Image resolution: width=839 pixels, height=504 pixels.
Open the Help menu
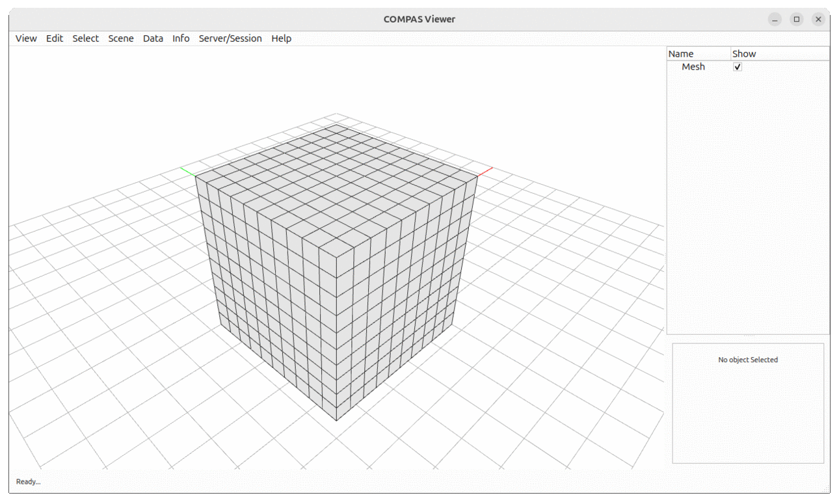(x=281, y=38)
